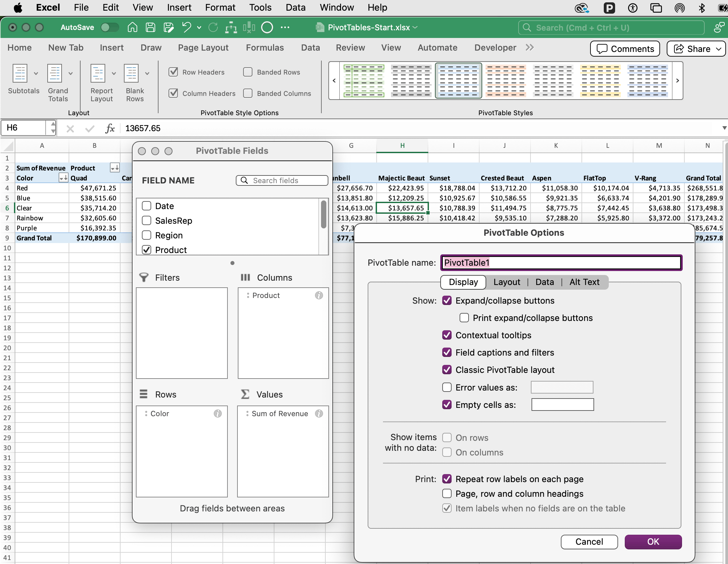
Task: Open the Apple menu
Action: coord(18,7)
